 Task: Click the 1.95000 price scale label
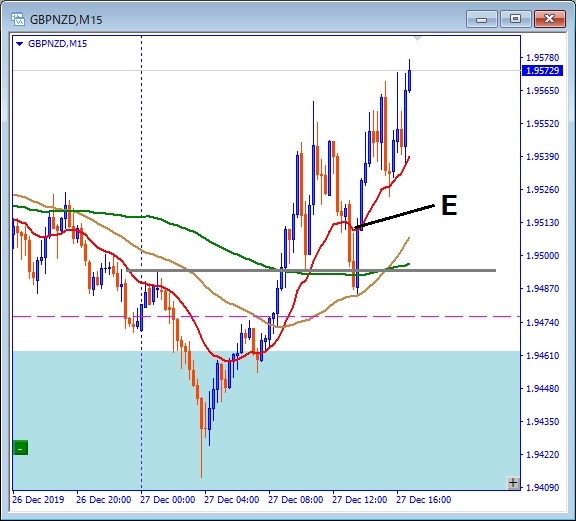point(543,255)
